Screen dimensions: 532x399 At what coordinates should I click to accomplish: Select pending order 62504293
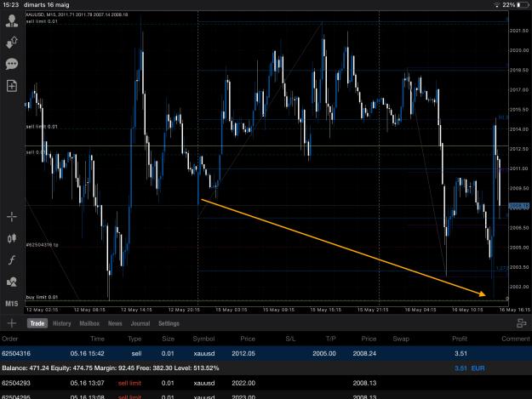click(266, 383)
